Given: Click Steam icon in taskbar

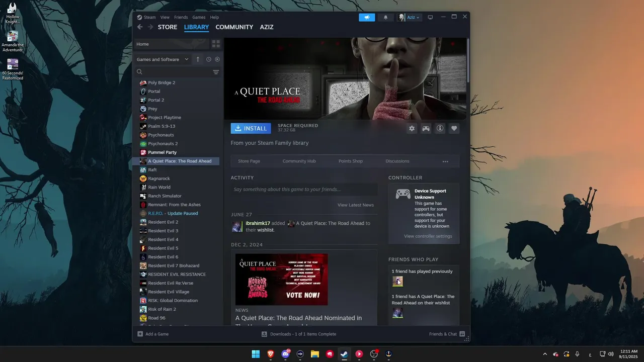Looking at the screenshot, I should [344, 354].
